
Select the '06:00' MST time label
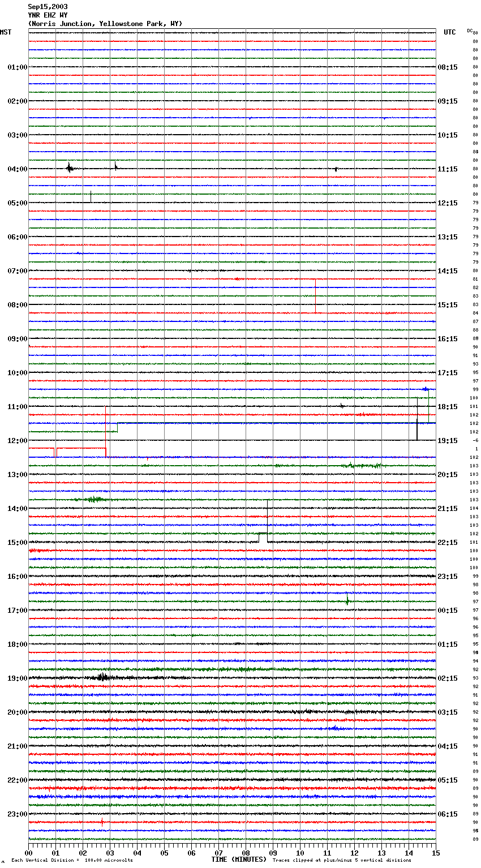coord(18,237)
